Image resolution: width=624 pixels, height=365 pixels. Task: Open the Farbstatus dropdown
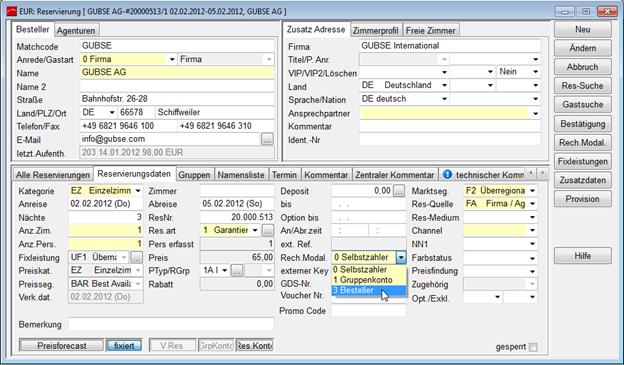532,258
